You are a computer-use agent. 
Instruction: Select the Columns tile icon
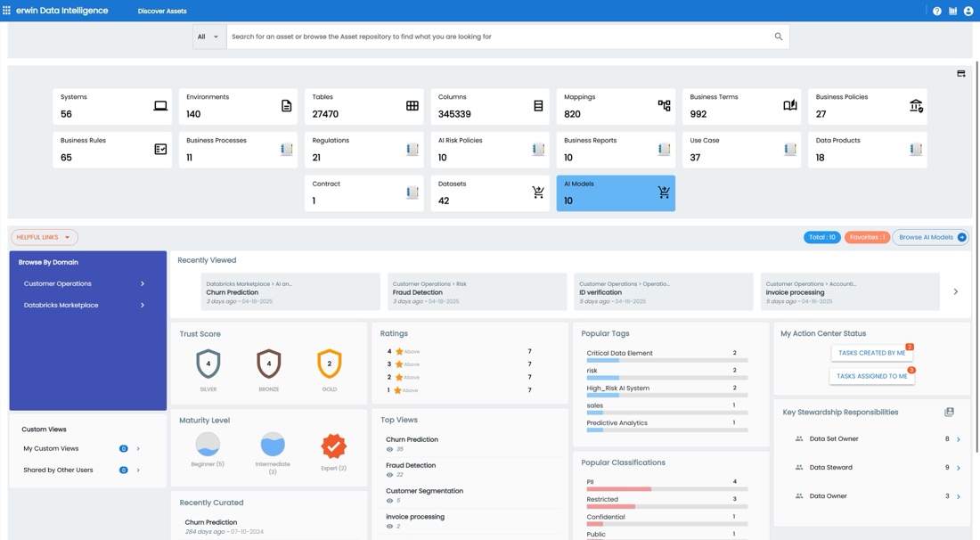pos(538,105)
